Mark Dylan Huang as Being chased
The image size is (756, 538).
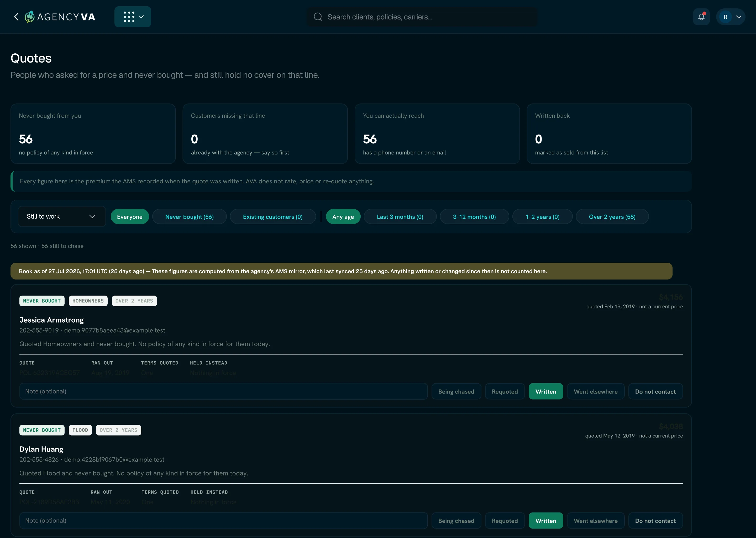coord(456,520)
